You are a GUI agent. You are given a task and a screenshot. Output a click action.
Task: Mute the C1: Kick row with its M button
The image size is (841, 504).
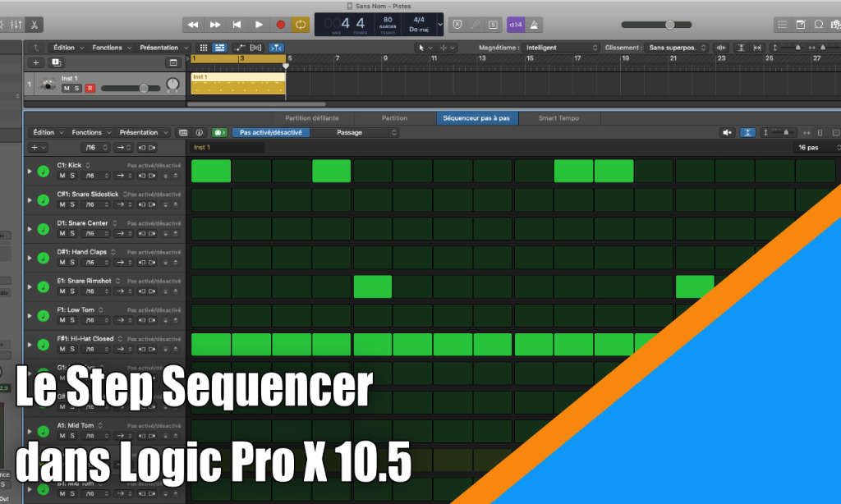coord(62,175)
